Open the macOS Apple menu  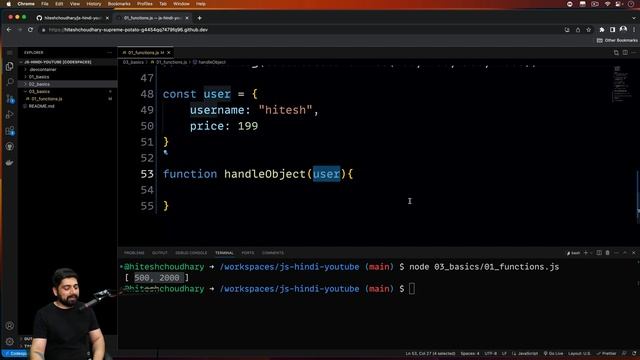[8, 4]
